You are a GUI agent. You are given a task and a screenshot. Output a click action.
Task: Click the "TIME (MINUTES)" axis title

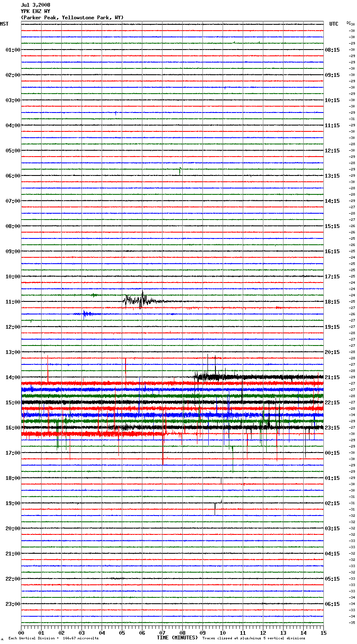pyautogui.click(x=177, y=638)
